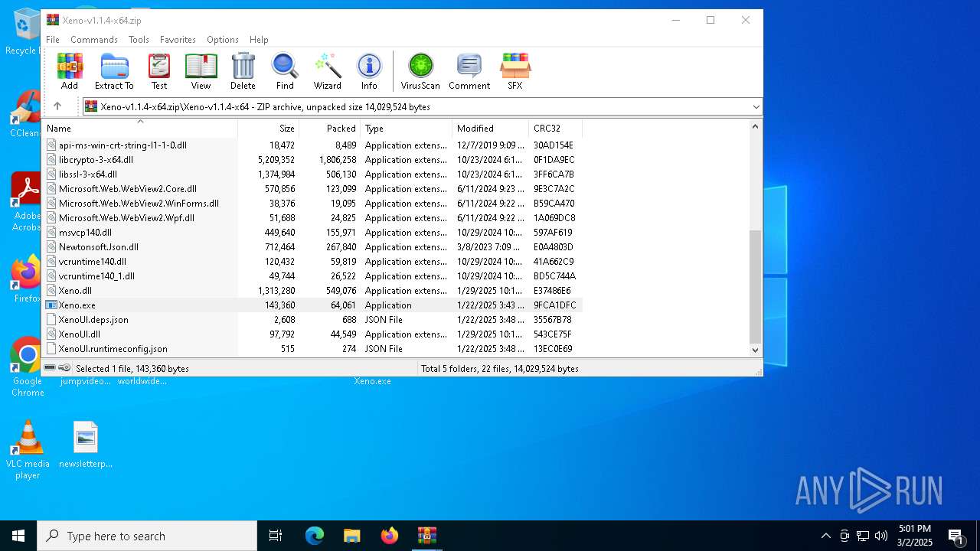This screenshot has width=980, height=551.
Task: Select Microsoft.Web.WebView2.Core.dll
Action: (312, 188)
